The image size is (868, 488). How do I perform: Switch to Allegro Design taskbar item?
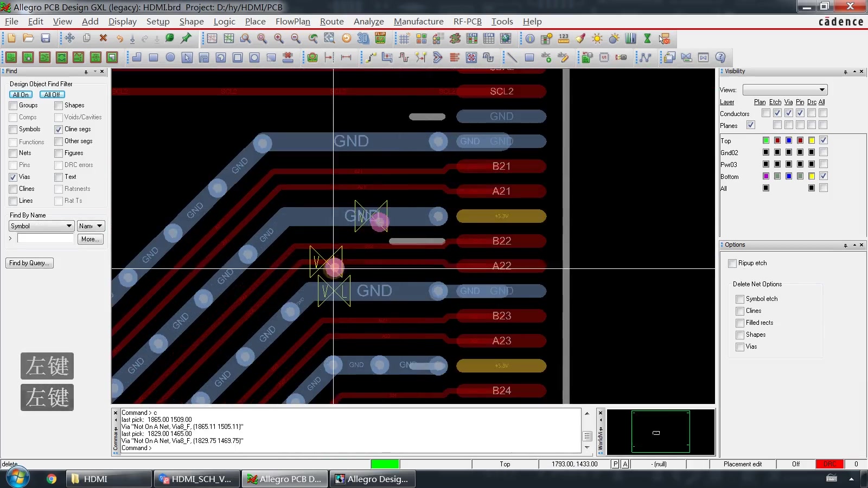pyautogui.click(x=373, y=479)
